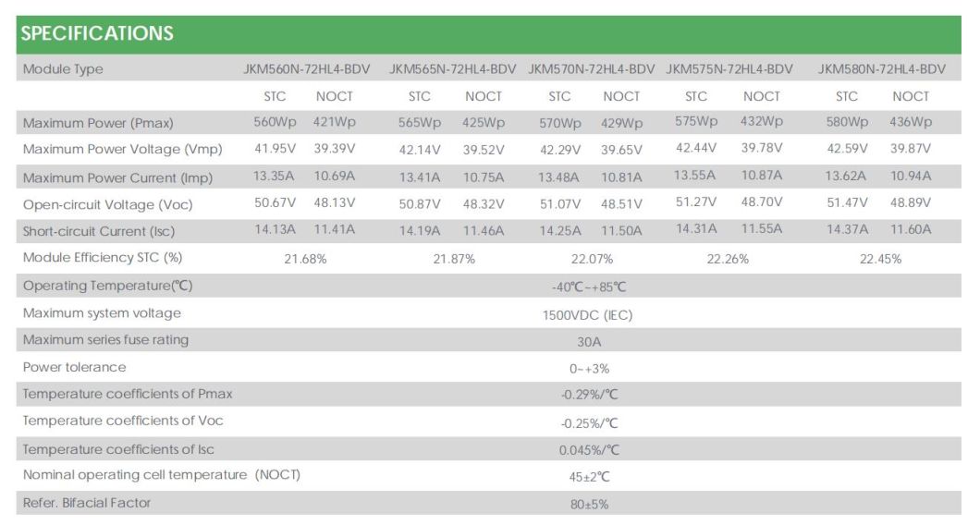Click the 1500VDC (IEC) system voltage value
The image size is (980, 525).
(x=588, y=315)
